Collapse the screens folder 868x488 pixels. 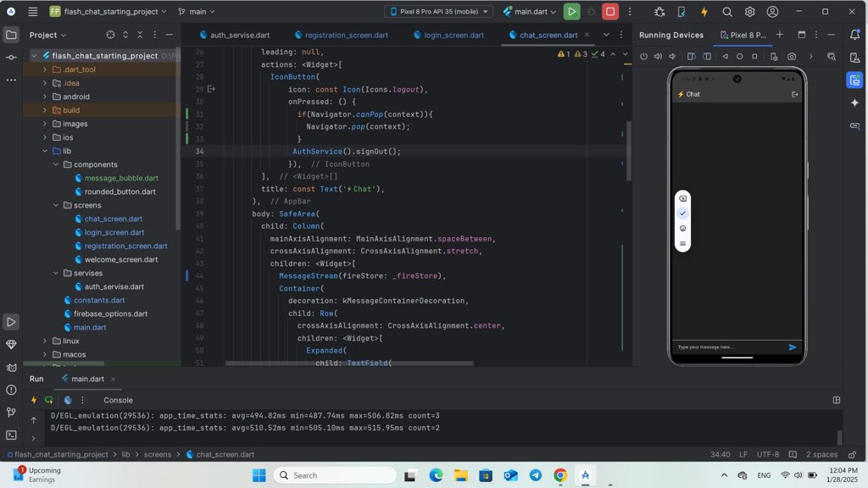coord(56,205)
